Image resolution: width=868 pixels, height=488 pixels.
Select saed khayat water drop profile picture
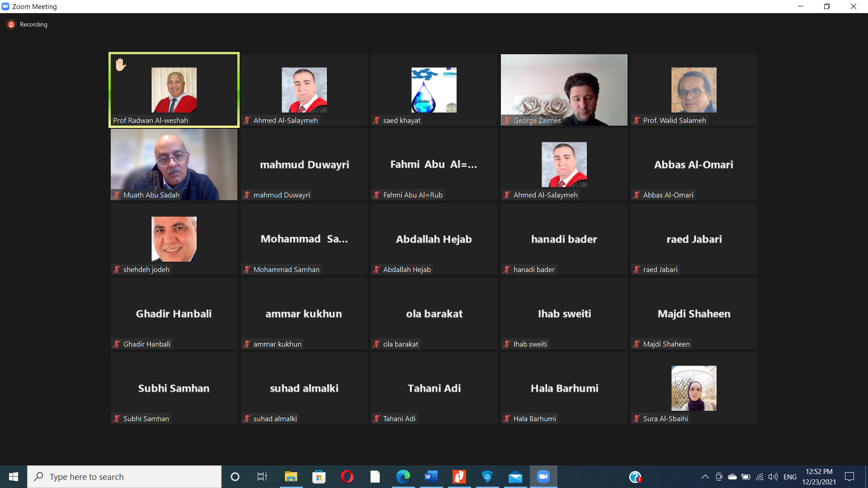pyautogui.click(x=434, y=90)
